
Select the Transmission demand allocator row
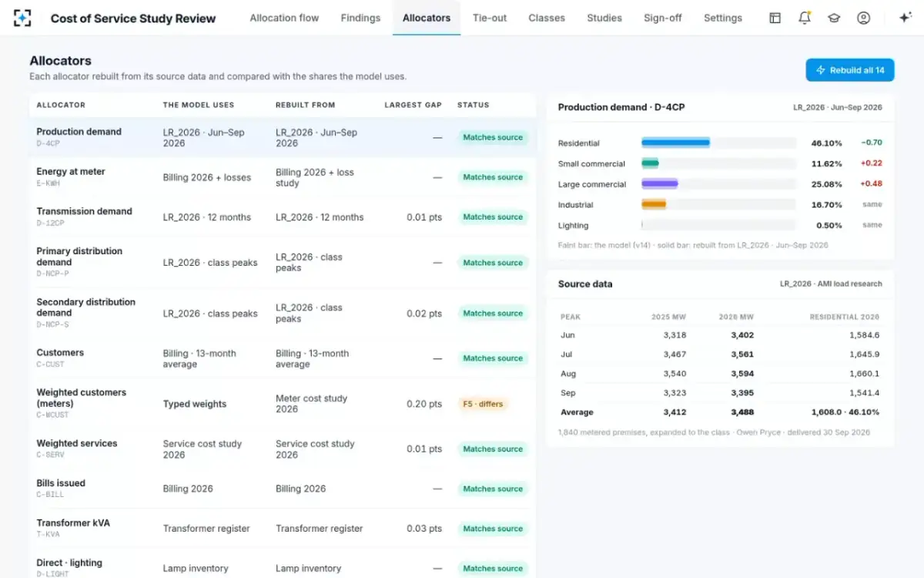(x=283, y=217)
